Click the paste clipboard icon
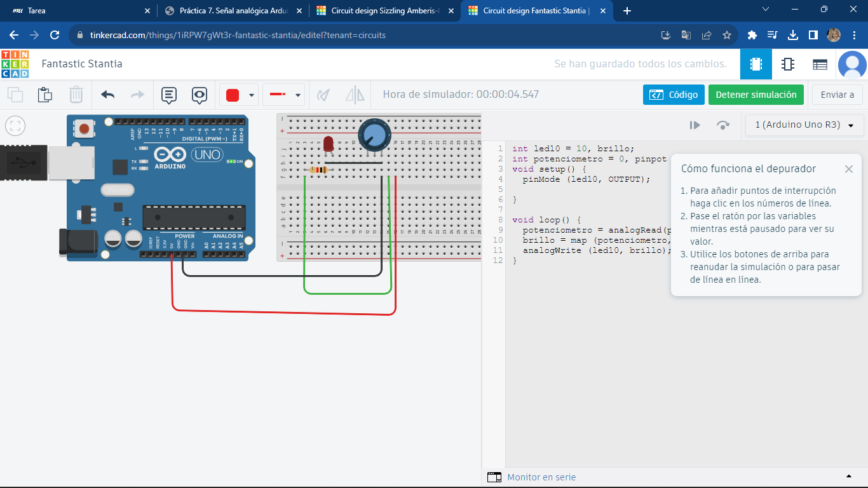 point(45,95)
